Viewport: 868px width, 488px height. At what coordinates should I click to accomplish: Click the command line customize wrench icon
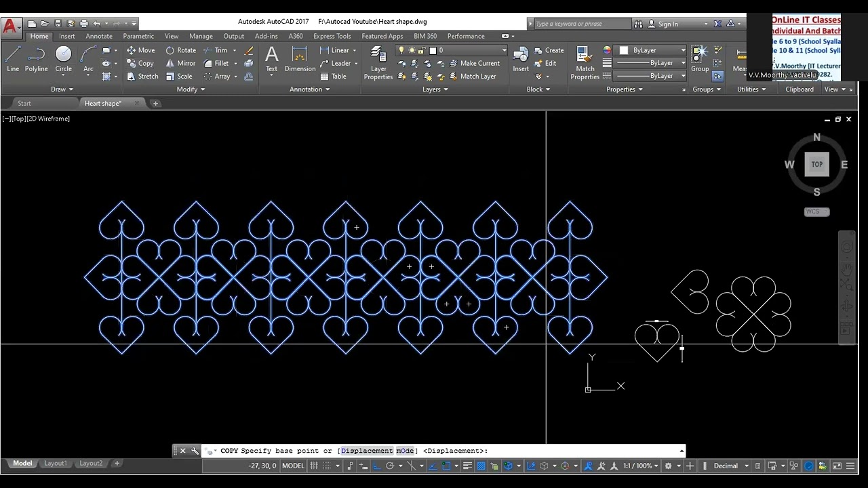click(x=195, y=451)
